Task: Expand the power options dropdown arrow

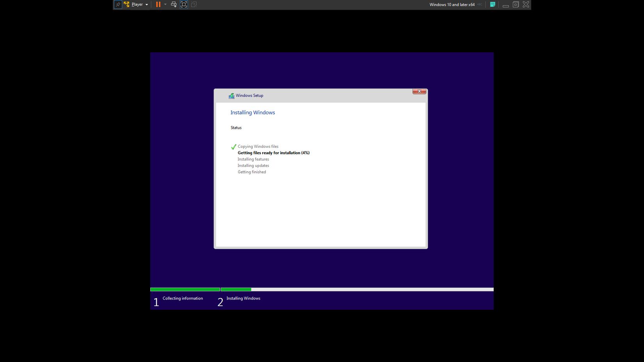Action: 165,5
